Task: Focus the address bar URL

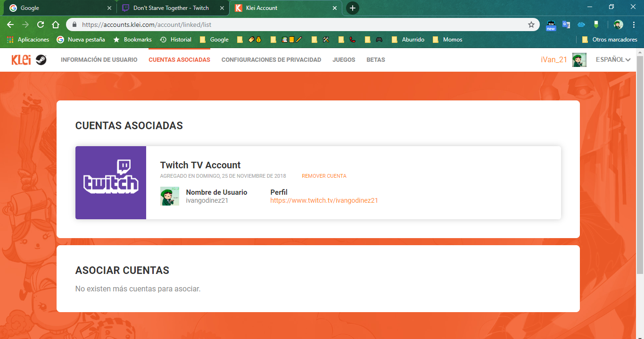Action: 146,25
